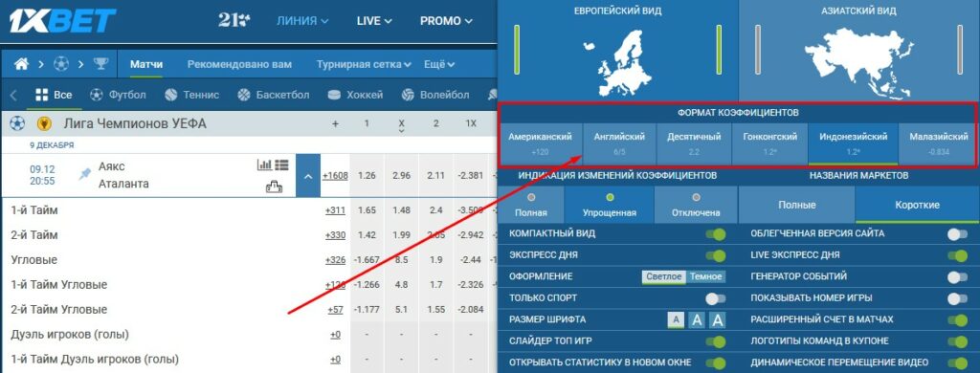The width and height of the screenshot is (980, 373).
Task: Select large font size A
Action: point(718,319)
